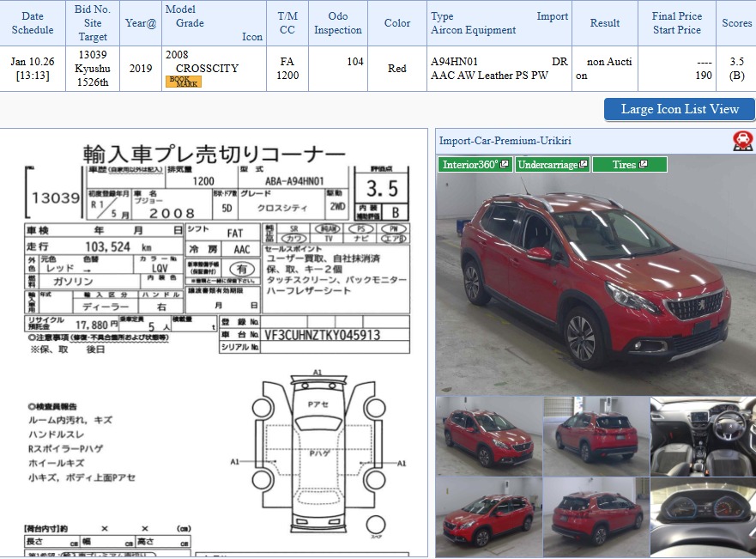The image size is (756, 559).
Task: Click the Color column header
Action: click(x=397, y=23)
